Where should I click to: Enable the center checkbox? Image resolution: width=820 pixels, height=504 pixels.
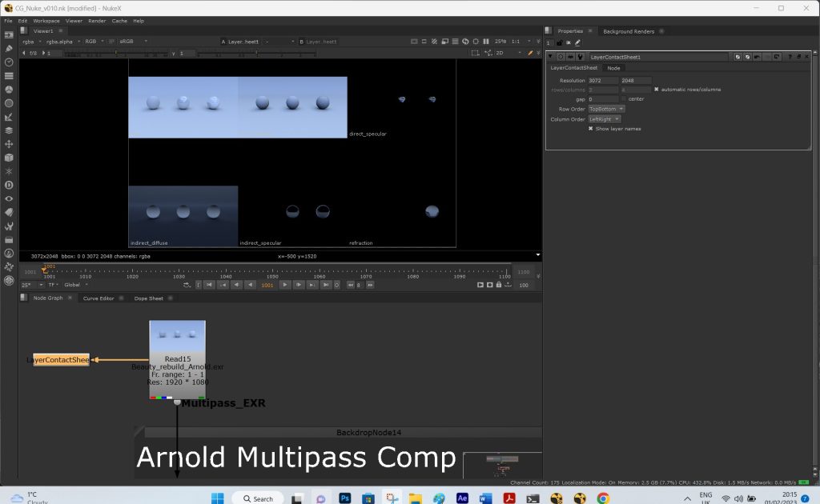[x=623, y=98]
